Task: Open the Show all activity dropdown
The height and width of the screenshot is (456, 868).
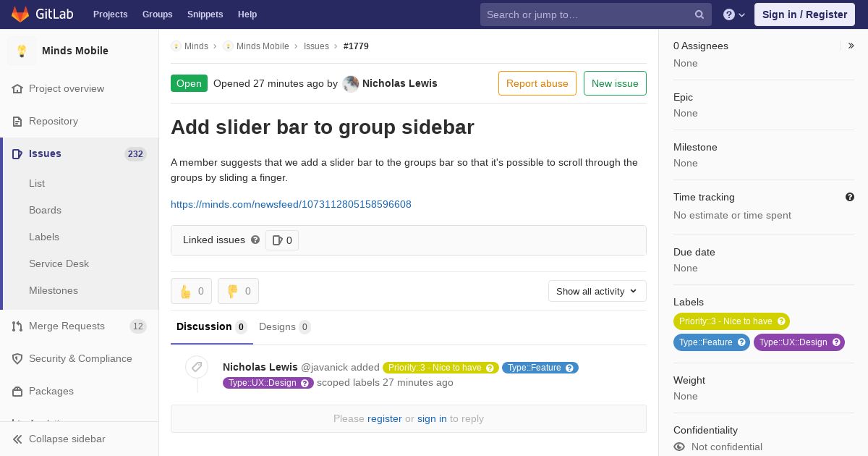Action: 597,291
